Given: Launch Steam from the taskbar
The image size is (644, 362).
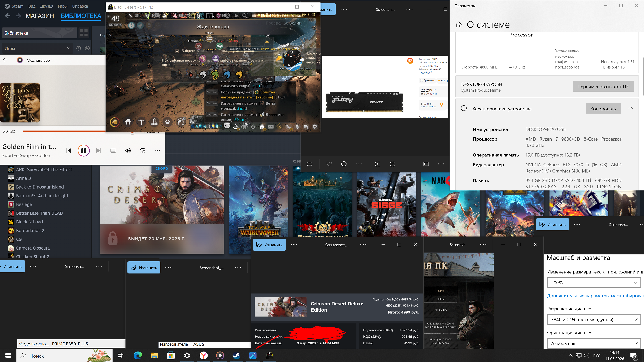Looking at the screenshot, I should click(x=236, y=355).
